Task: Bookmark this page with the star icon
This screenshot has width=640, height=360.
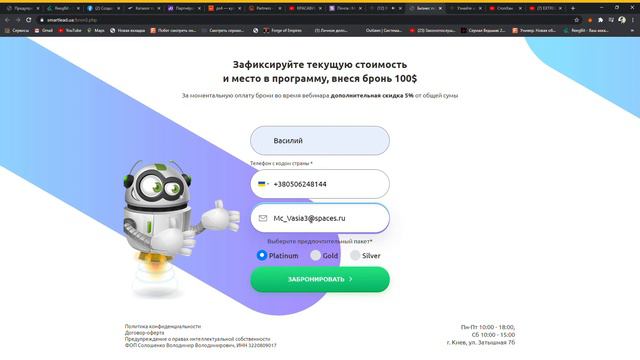Action: (576, 20)
